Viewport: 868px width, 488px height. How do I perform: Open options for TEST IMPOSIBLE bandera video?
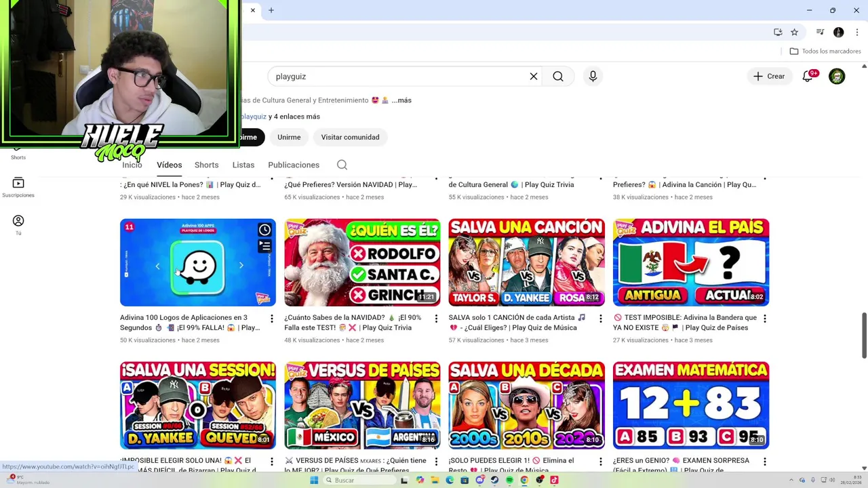[764, 319]
